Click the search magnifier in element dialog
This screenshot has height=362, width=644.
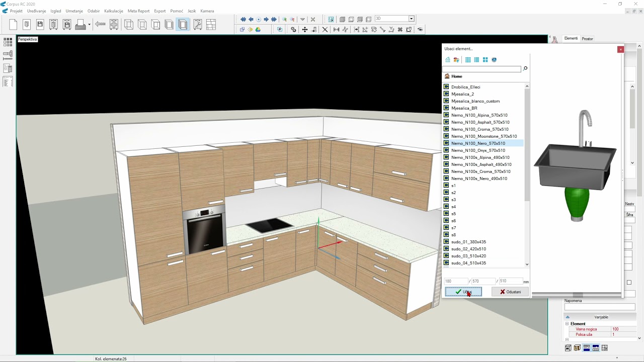tap(525, 68)
